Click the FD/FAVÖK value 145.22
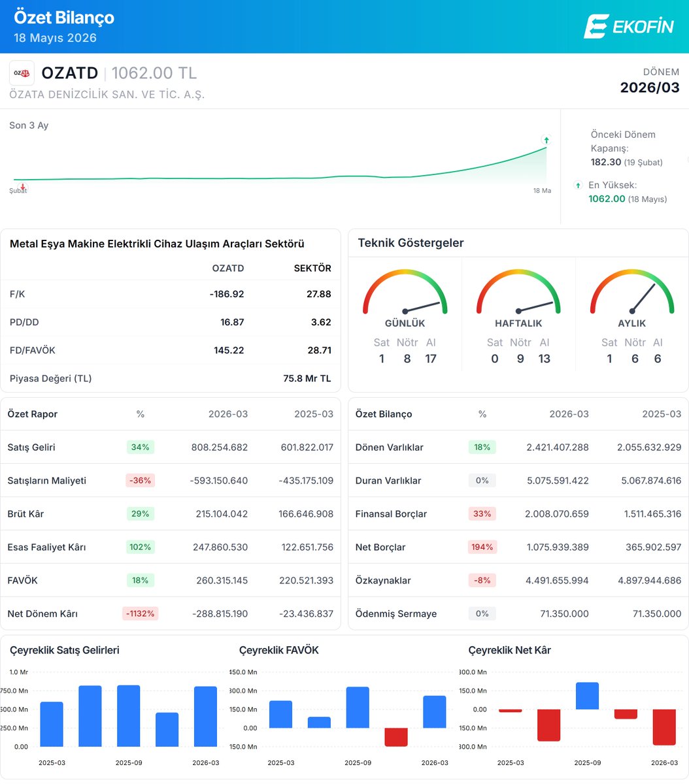This screenshot has height=784, width=689. pyautogui.click(x=229, y=350)
